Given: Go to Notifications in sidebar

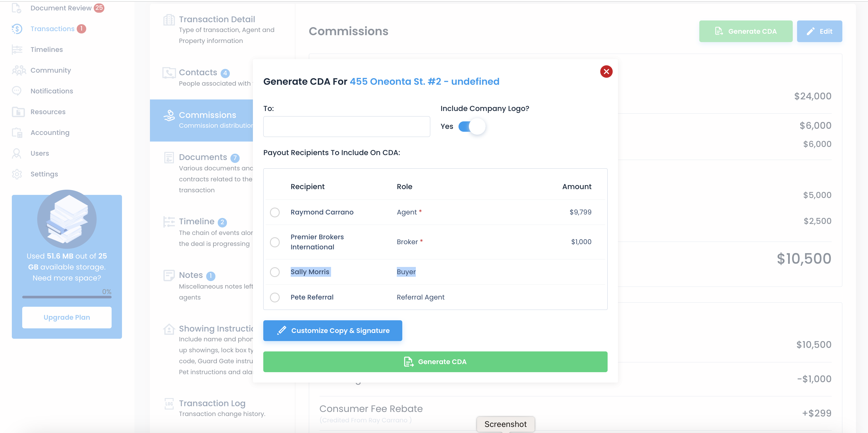Looking at the screenshot, I should coord(52,91).
